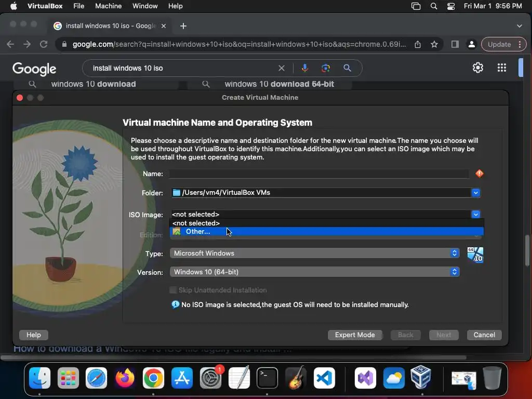The height and width of the screenshot is (399, 532).
Task: Open purple Visual Studio icon in Dock
Action: [x=365, y=378]
